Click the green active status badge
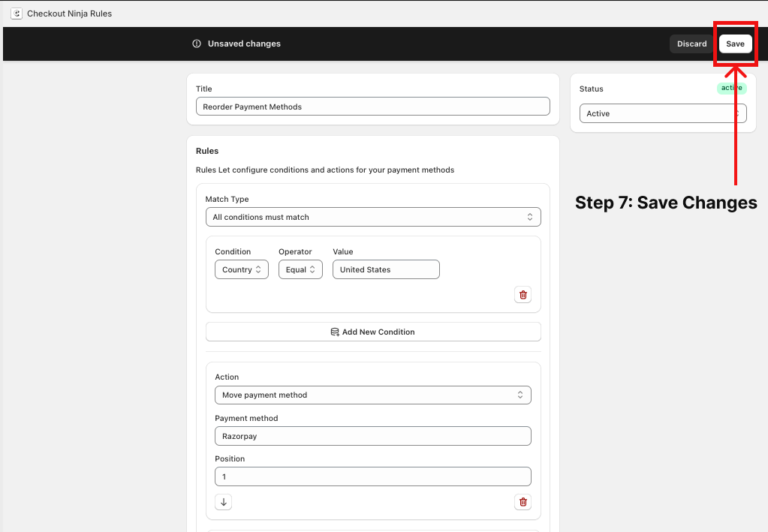 click(x=731, y=88)
